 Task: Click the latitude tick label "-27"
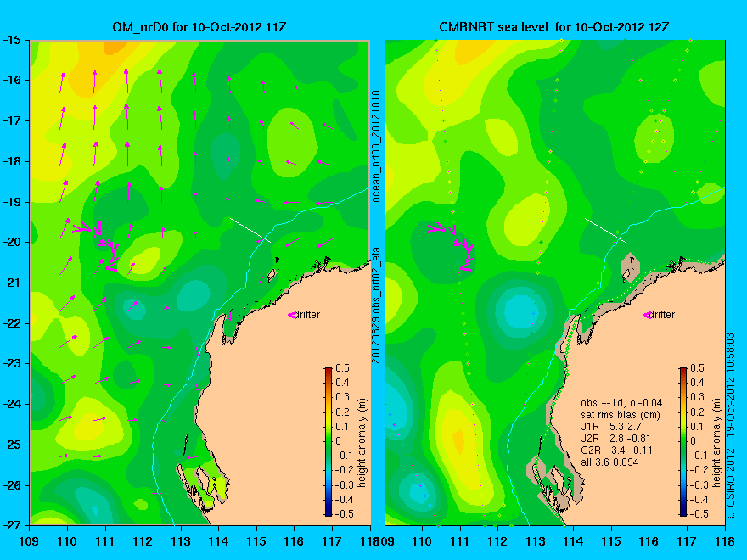tap(12, 525)
